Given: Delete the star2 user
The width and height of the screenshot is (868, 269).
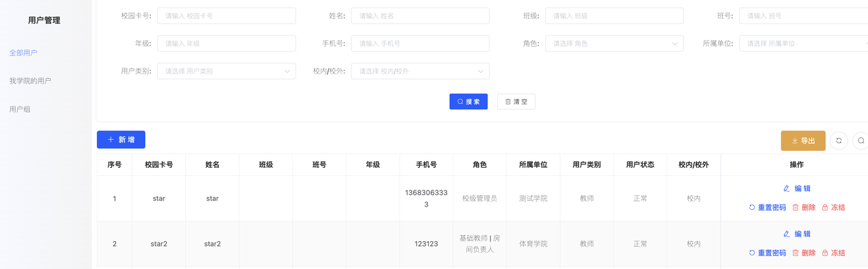Looking at the screenshot, I should coord(804,253).
